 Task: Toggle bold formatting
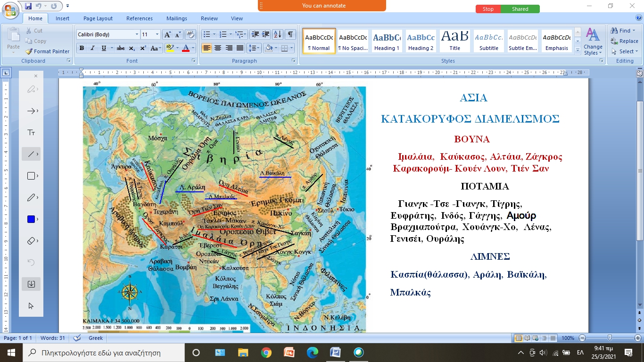click(x=82, y=48)
